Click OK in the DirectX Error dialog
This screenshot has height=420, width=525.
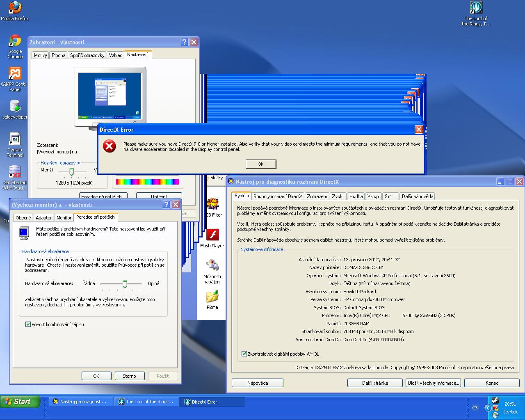coord(261,164)
